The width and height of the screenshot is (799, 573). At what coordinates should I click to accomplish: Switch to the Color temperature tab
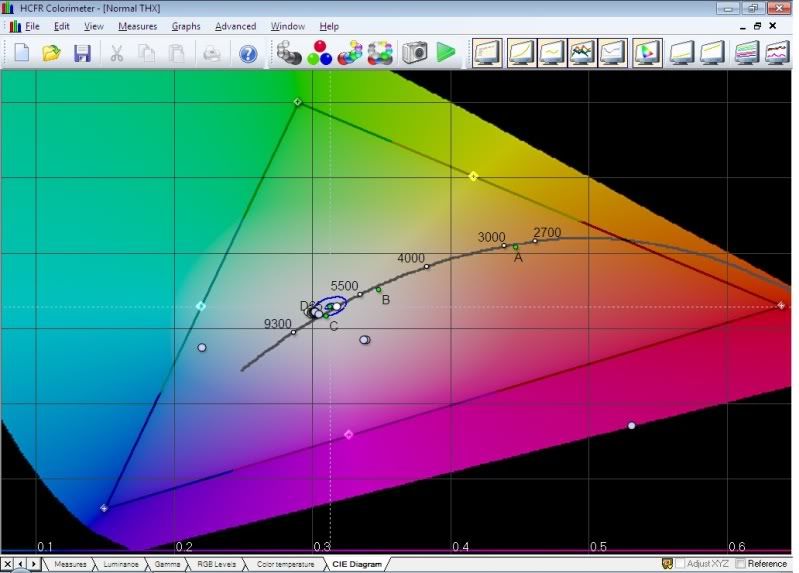[x=285, y=564]
